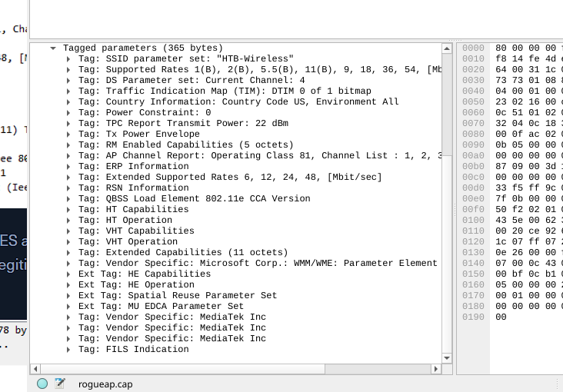Expand the RM Enabled Capabilities tag

tap(68, 145)
